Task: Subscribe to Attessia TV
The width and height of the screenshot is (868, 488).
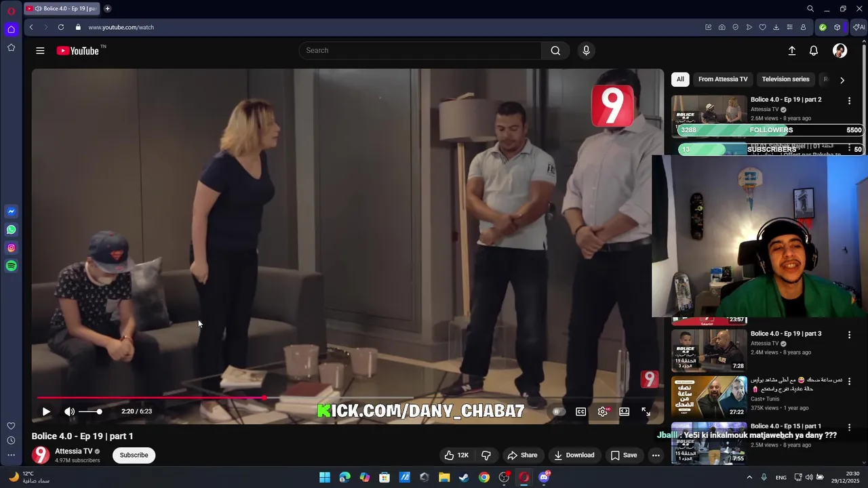Action: pos(134,455)
